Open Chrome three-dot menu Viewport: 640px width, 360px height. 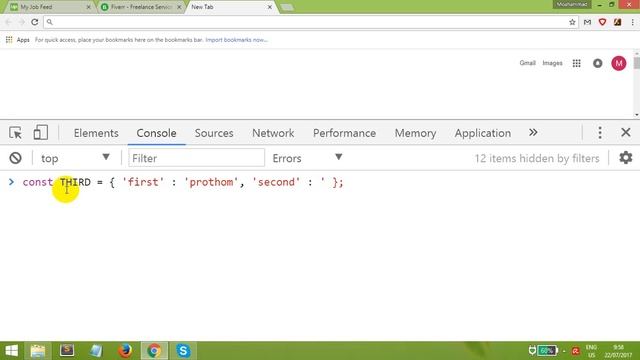633,22
